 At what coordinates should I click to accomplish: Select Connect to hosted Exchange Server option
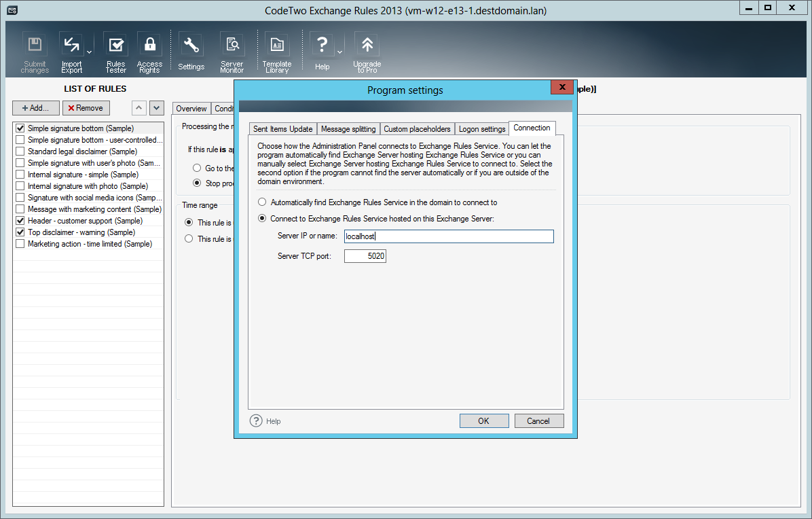pos(263,219)
